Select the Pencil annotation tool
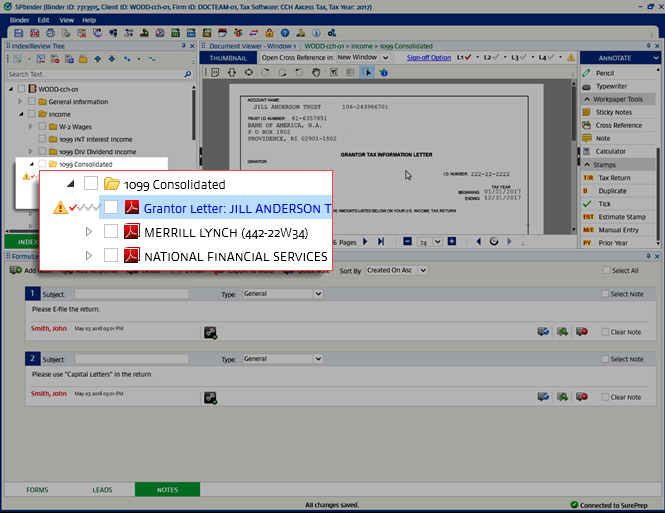This screenshot has height=513, width=665. click(x=605, y=73)
